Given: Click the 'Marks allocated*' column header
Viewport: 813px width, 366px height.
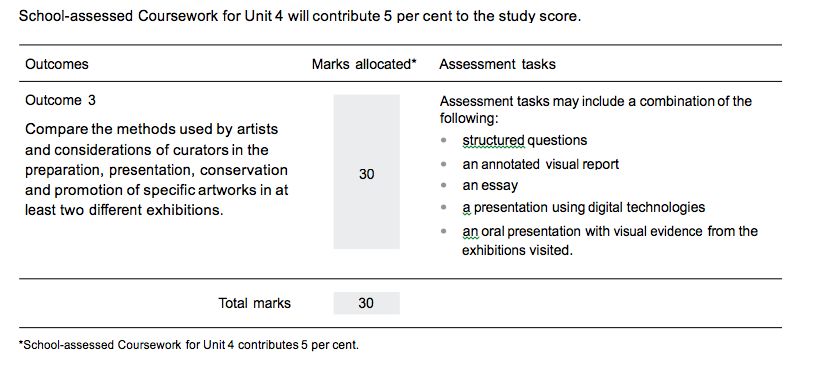Looking at the screenshot, I should (364, 64).
